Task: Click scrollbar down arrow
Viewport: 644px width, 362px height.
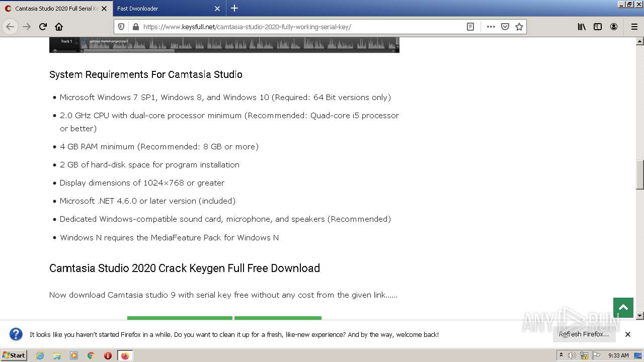Action: [640, 316]
